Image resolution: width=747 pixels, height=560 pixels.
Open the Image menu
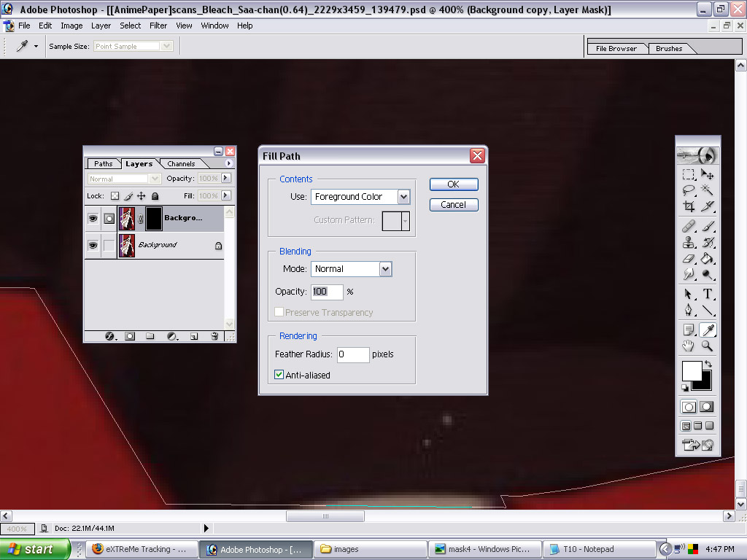(71, 26)
